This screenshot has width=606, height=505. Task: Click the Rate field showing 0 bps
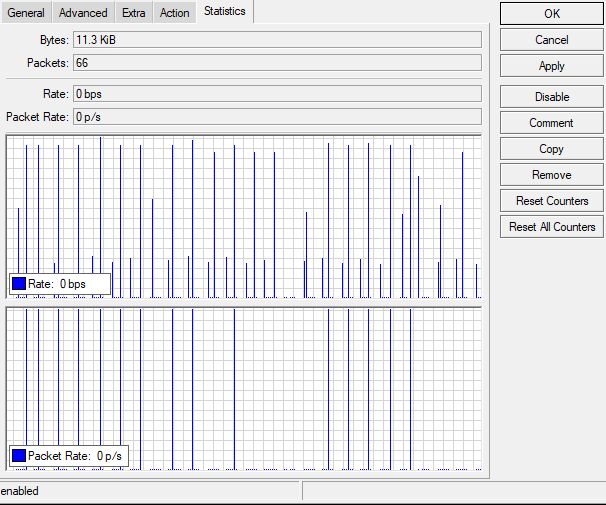(x=277, y=94)
